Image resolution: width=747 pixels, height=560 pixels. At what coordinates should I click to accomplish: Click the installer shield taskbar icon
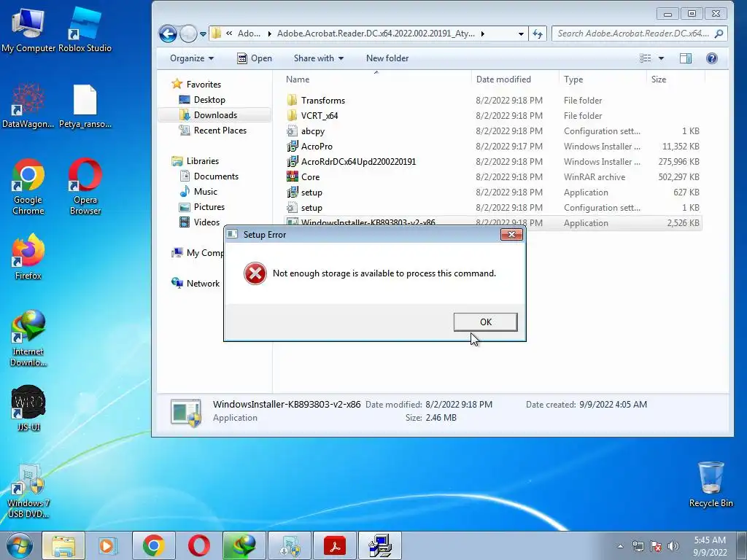tap(290, 545)
